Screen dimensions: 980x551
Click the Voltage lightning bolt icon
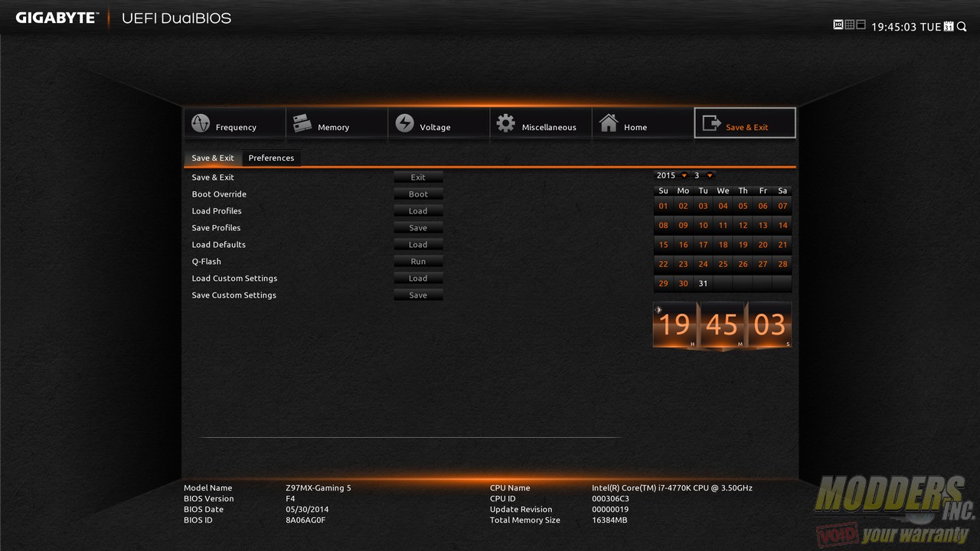405,123
